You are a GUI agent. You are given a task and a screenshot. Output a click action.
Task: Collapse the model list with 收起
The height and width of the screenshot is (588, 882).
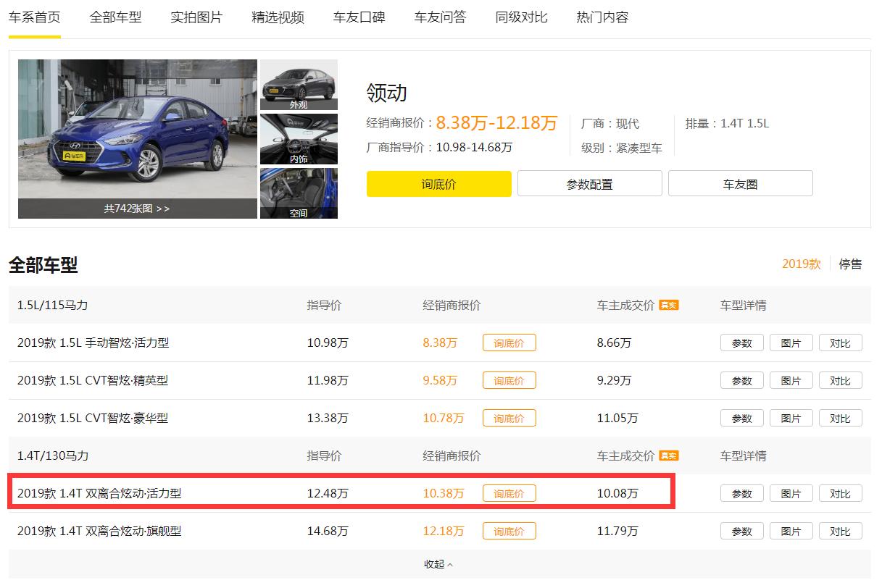point(436,564)
